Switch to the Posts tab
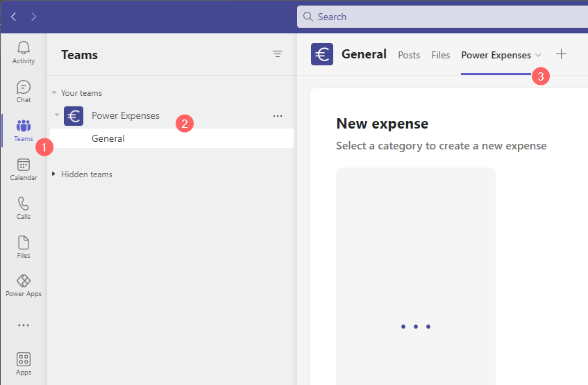This screenshot has width=588, height=385. (409, 56)
